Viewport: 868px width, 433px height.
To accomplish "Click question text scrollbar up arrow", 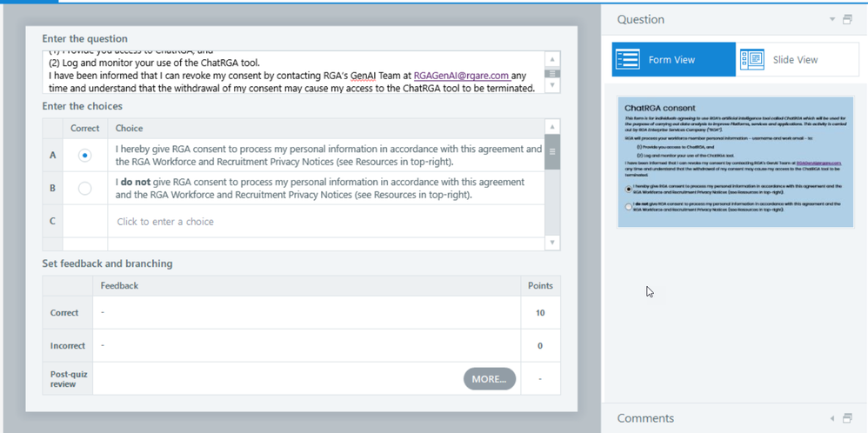I will pyautogui.click(x=552, y=59).
